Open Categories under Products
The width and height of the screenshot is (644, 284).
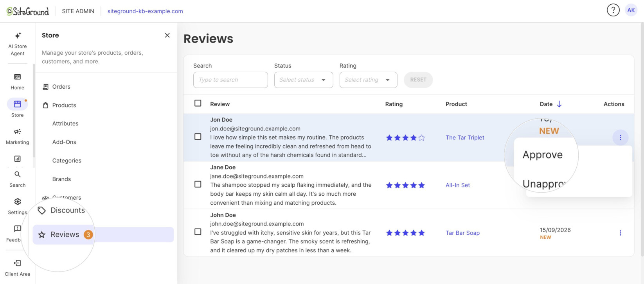[67, 161]
